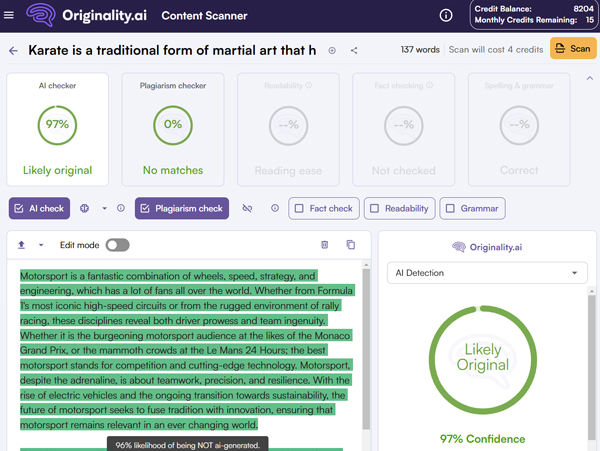
Task: Toggle the Edit mode switch
Action: coord(117,245)
